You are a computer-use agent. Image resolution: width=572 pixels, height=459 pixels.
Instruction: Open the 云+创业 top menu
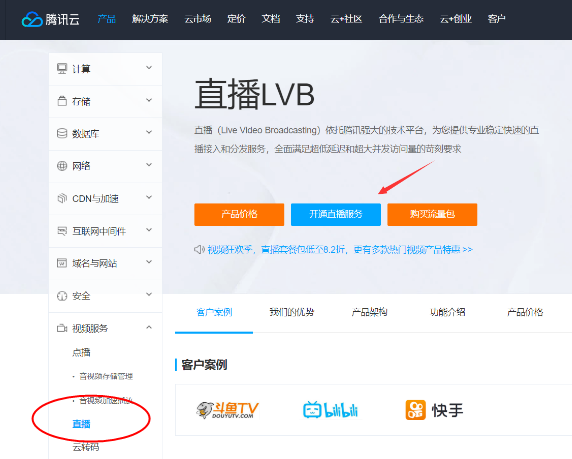456,19
